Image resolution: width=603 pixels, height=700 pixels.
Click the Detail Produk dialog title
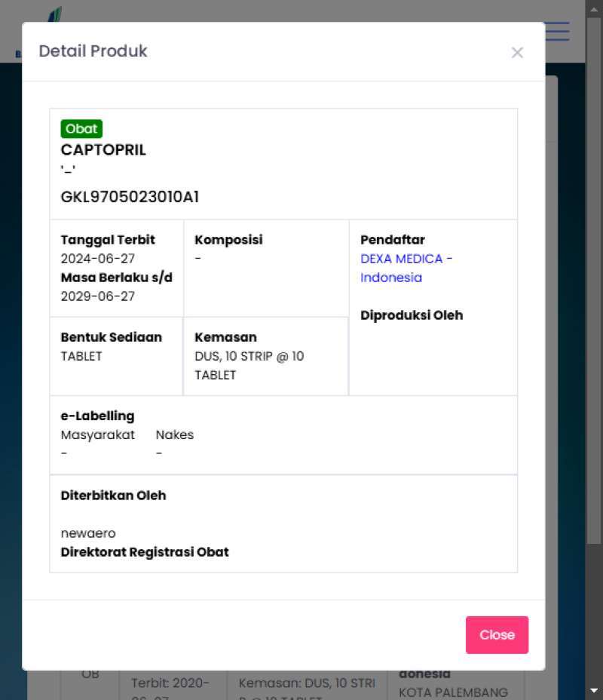tap(93, 51)
